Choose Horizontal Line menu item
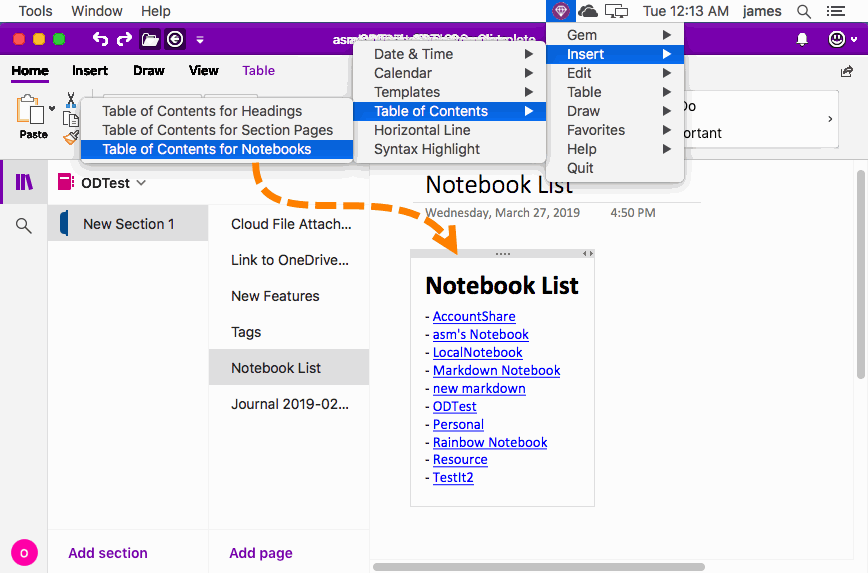868x573 pixels. click(450, 130)
